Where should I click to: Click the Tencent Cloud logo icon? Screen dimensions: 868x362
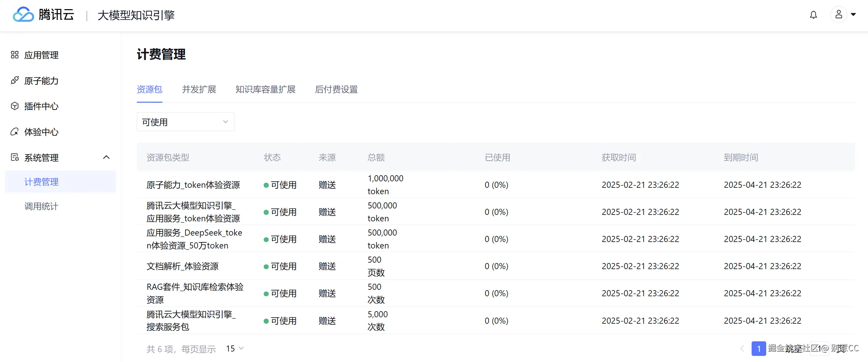(x=23, y=15)
